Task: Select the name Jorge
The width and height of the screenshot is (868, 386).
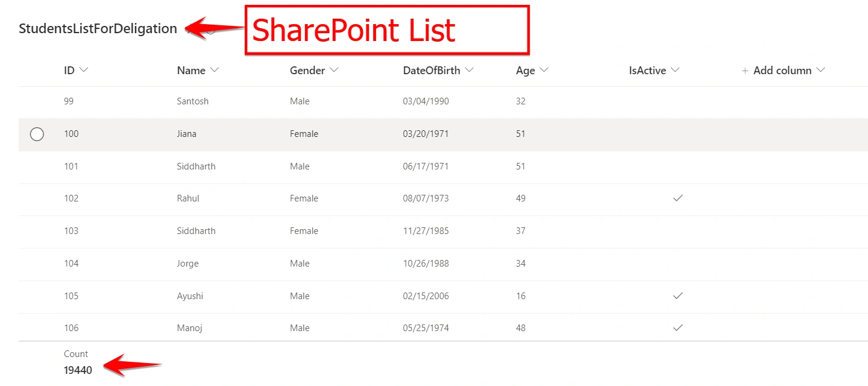Action: click(x=187, y=264)
